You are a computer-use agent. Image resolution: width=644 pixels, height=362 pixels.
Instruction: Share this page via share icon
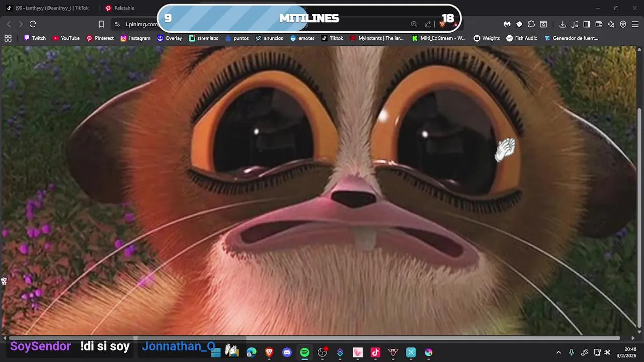click(428, 24)
